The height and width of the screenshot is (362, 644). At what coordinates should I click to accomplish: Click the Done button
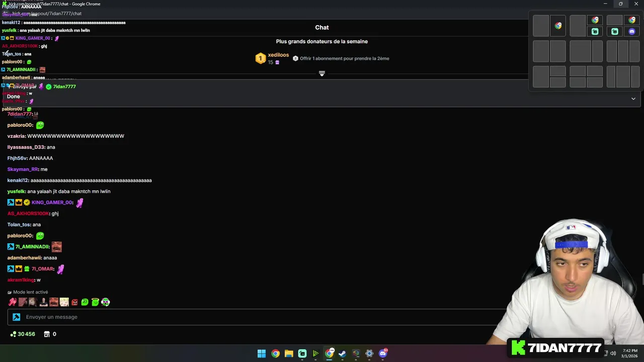point(14,97)
